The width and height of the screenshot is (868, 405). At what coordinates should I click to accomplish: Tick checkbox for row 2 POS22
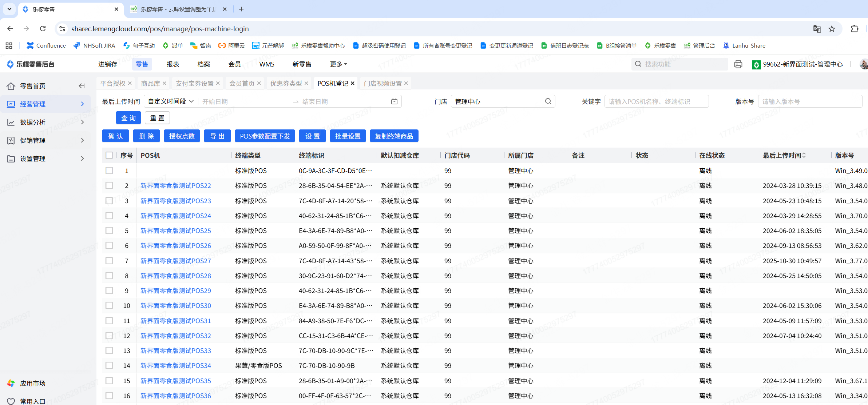pos(109,185)
